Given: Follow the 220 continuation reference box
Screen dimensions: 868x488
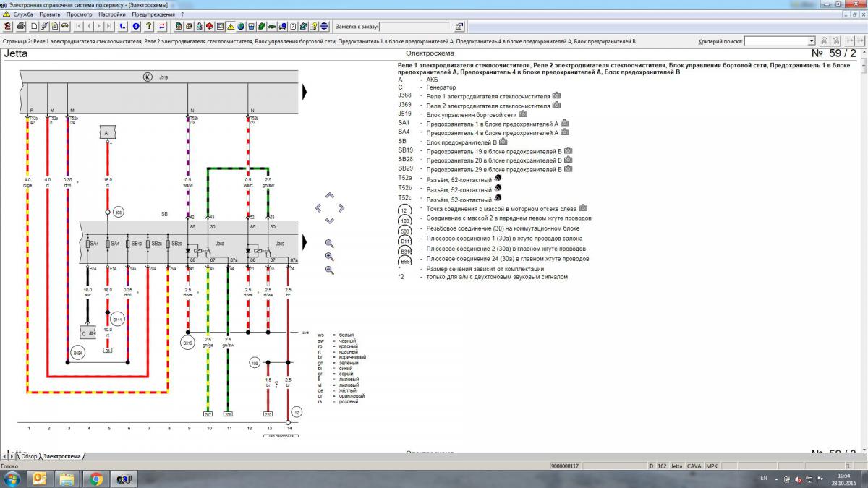Looking at the screenshot, I should click(268, 414).
